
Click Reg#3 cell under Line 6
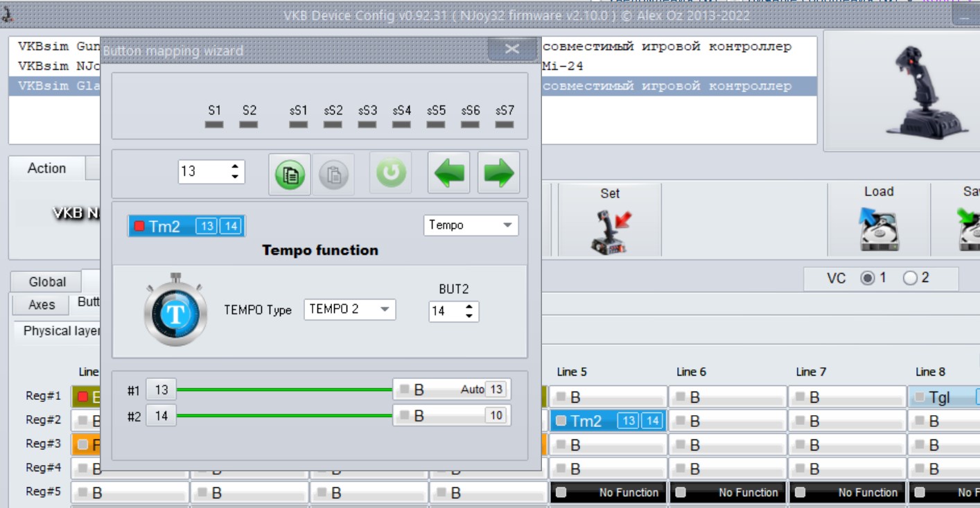727,445
